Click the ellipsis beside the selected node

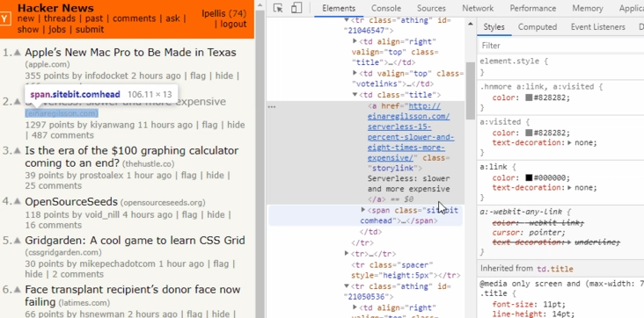[272, 106]
